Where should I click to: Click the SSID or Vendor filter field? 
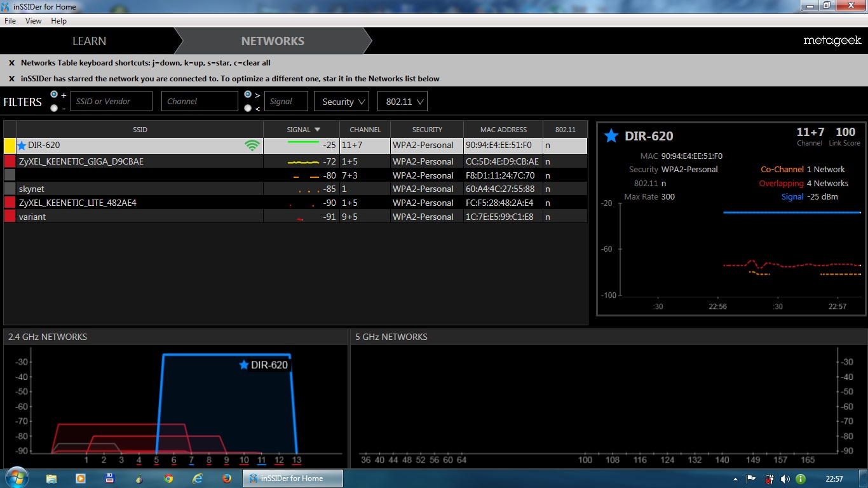point(111,101)
